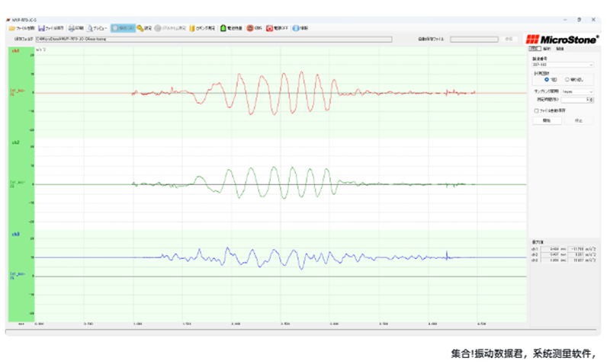Click the start button in the right panel
This screenshot has width=610, height=364.
coord(547,121)
